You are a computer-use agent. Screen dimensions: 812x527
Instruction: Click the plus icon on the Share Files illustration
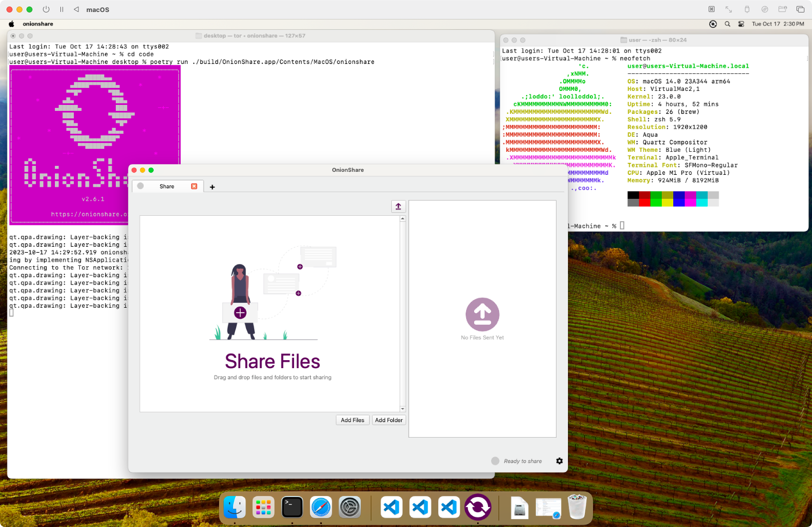coord(240,313)
